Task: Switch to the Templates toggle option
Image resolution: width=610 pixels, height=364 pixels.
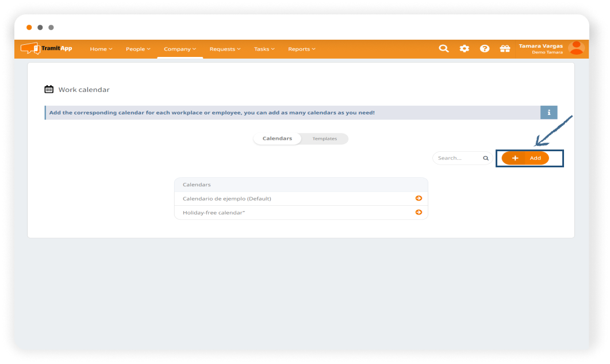Action: point(324,139)
